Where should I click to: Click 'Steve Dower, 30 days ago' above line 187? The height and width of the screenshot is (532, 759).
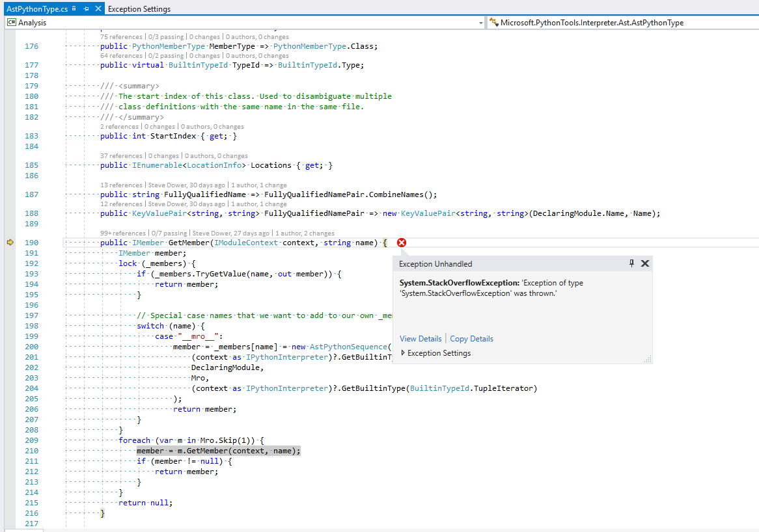(x=186, y=185)
